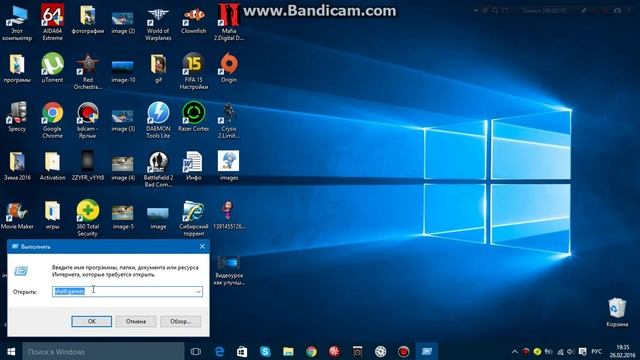Open the Корзина recycle bin icon

[617, 313]
